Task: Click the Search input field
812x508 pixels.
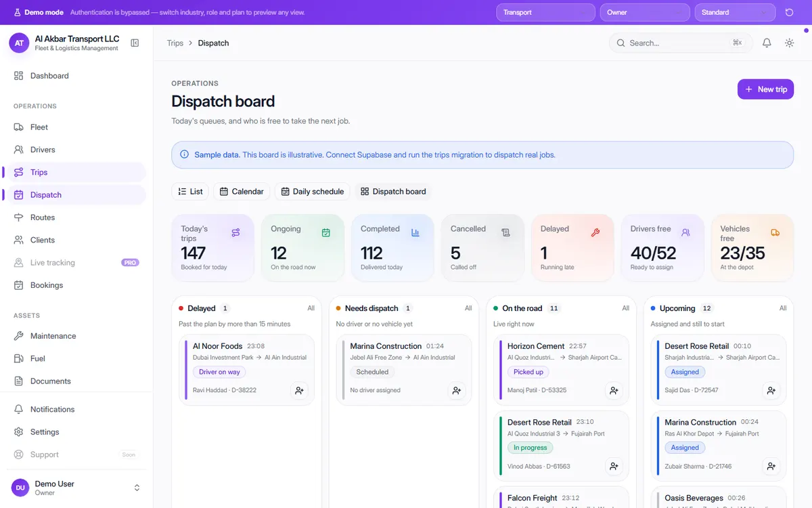Action: pos(680,43)
